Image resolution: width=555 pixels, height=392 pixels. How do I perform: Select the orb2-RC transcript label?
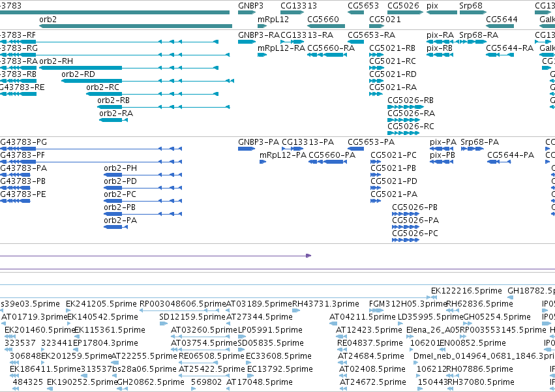tap(102, 87)
